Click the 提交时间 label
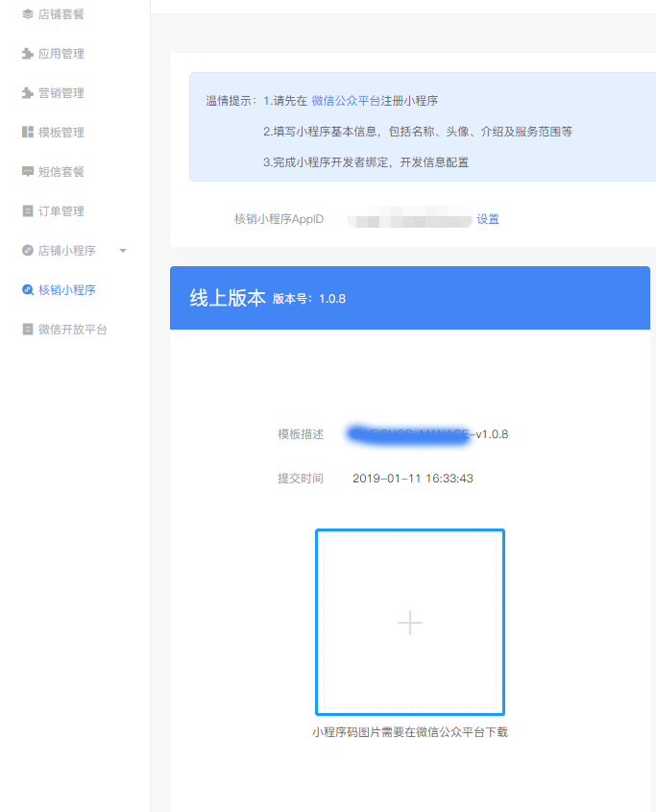This screenshot has height=812, width=656. coord(301,479)
